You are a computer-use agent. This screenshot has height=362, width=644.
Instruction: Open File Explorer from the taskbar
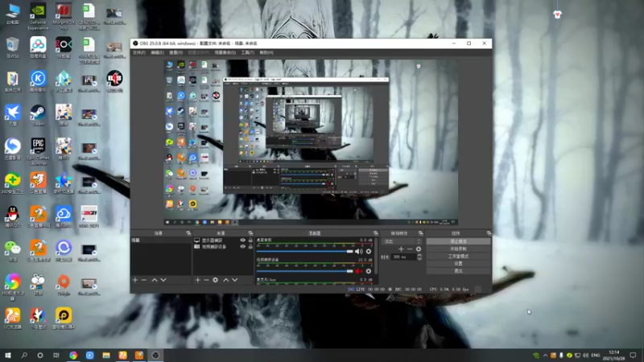[x=106, y=356]
